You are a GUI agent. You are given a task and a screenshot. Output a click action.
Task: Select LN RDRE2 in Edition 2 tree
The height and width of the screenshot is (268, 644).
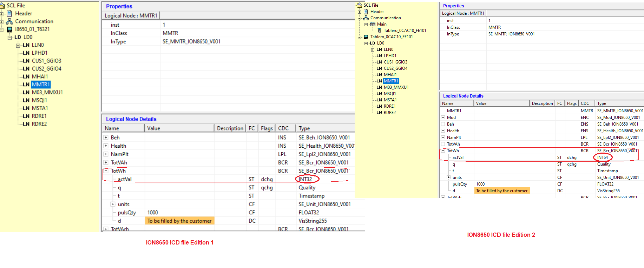click(x=386, y=113)
